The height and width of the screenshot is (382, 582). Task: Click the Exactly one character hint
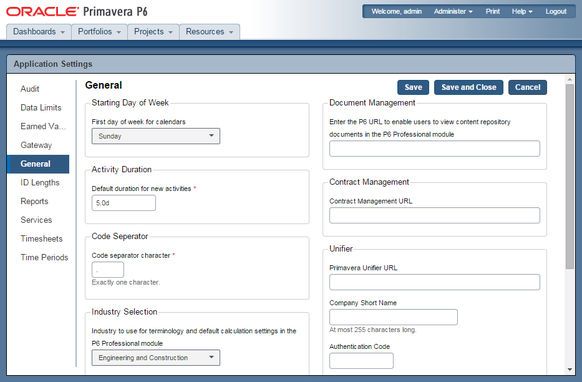click(126, 283)
